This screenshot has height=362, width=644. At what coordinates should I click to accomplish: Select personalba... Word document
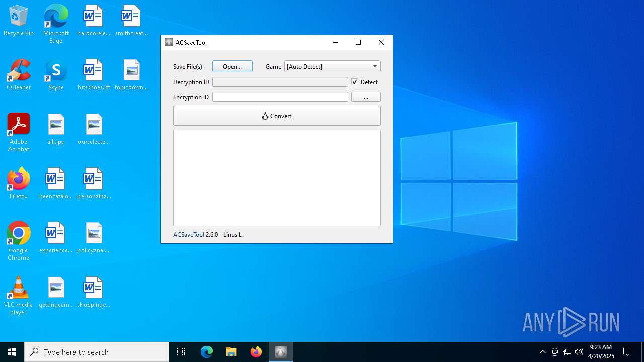click(94, 184)
